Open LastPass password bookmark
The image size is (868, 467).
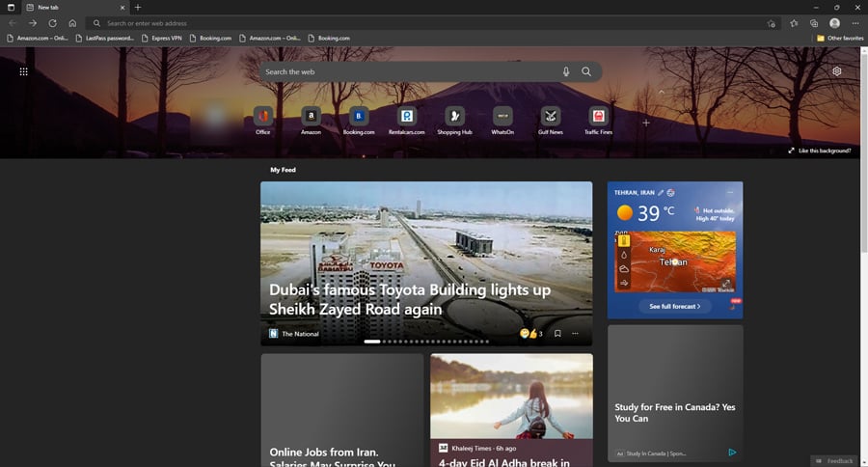pyautogui.click(x=104, y=39)
